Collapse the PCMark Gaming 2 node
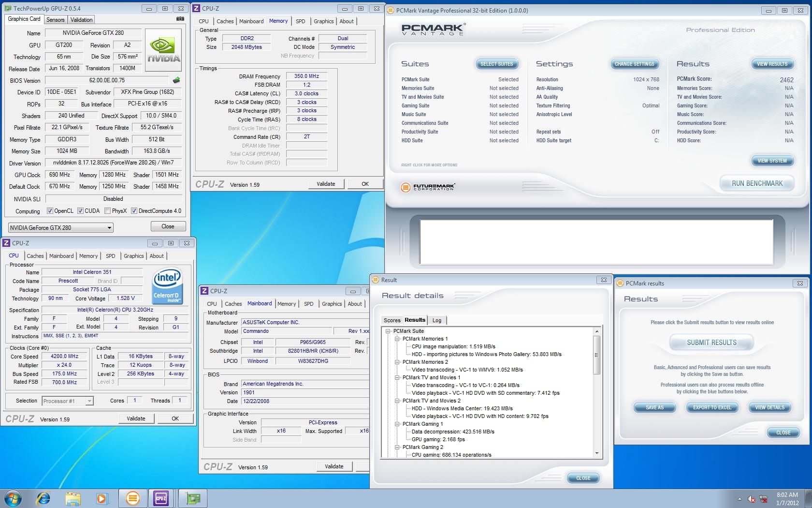The image size is (812, 508). tap(397, 447)
